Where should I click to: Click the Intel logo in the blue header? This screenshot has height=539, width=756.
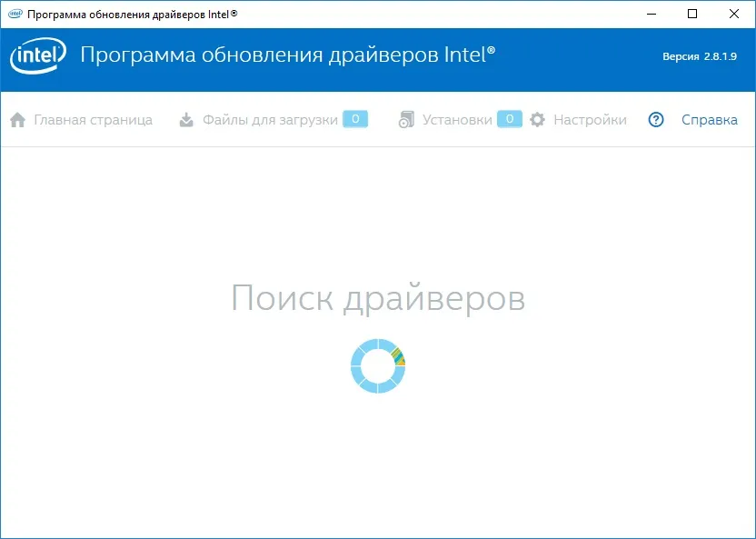coord(38,56)
